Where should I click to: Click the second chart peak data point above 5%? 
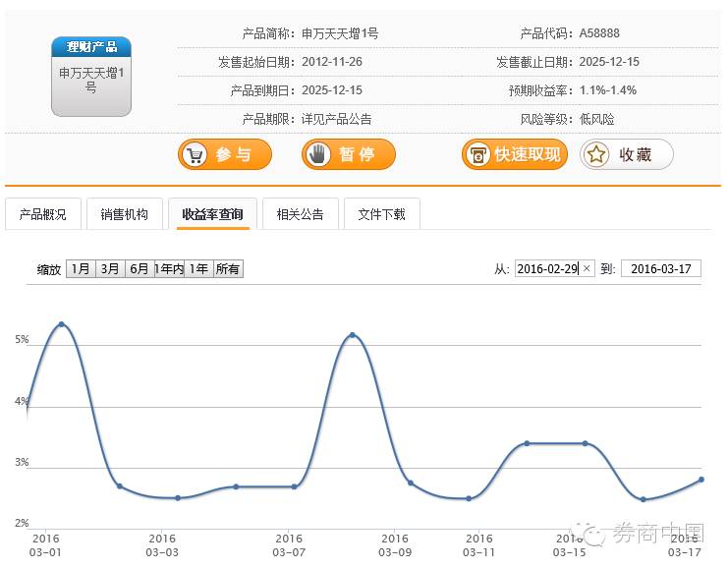353,335
